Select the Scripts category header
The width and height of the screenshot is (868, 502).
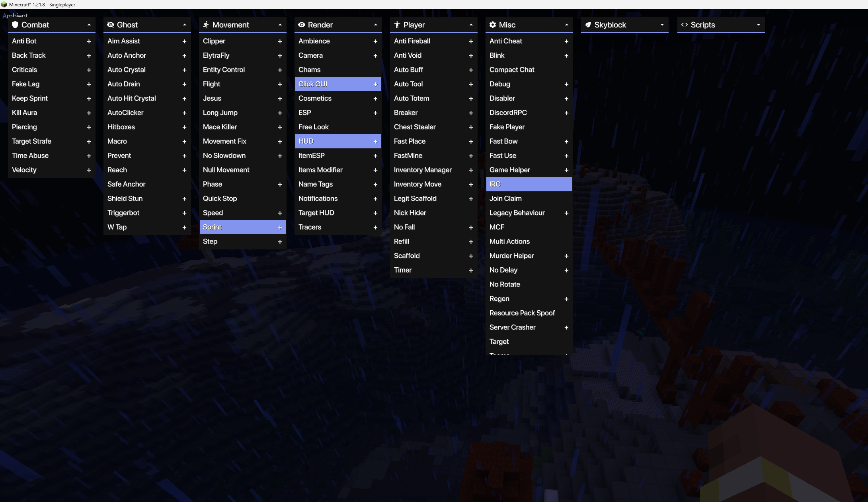pos(721,25)
